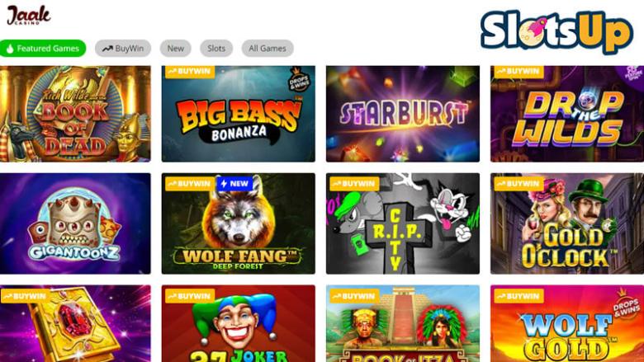Show the Slots category
The height and width of the screenshot is (362, 644).
click(x=216, y=49)
